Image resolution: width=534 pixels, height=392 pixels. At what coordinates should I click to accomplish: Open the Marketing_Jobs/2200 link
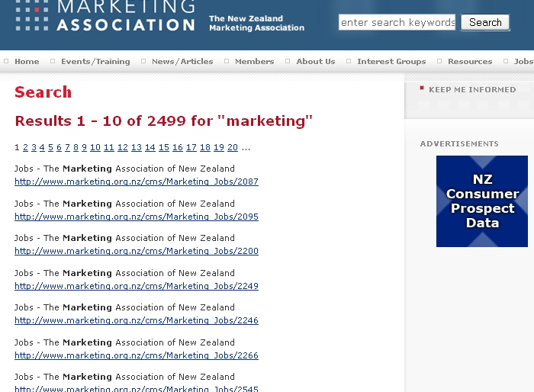tap(137, 251)
